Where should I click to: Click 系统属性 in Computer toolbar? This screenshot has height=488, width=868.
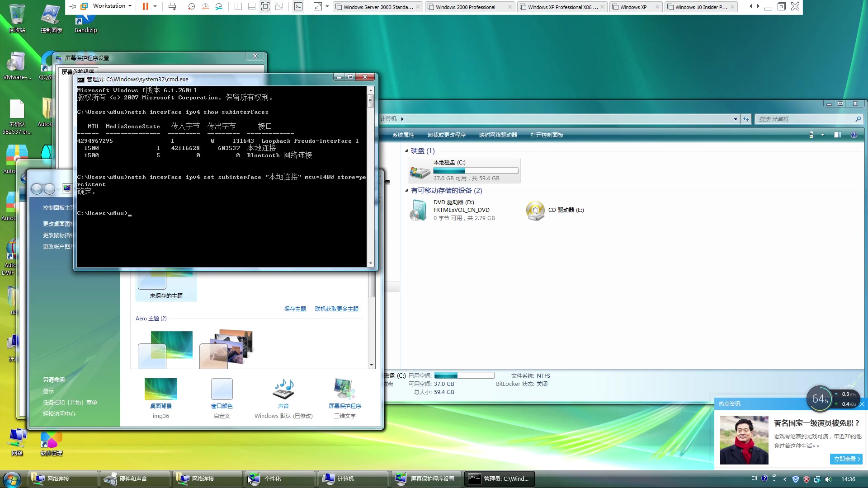[x=403, y=135]
